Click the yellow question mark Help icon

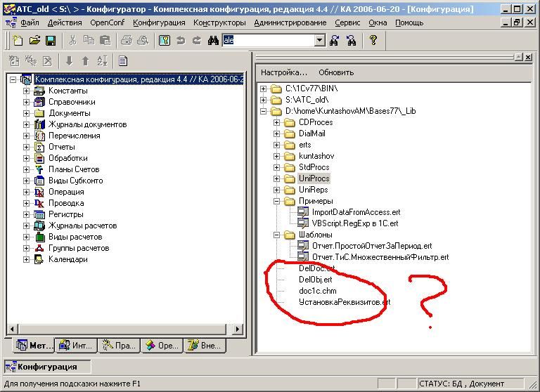(x=373, y=41)
